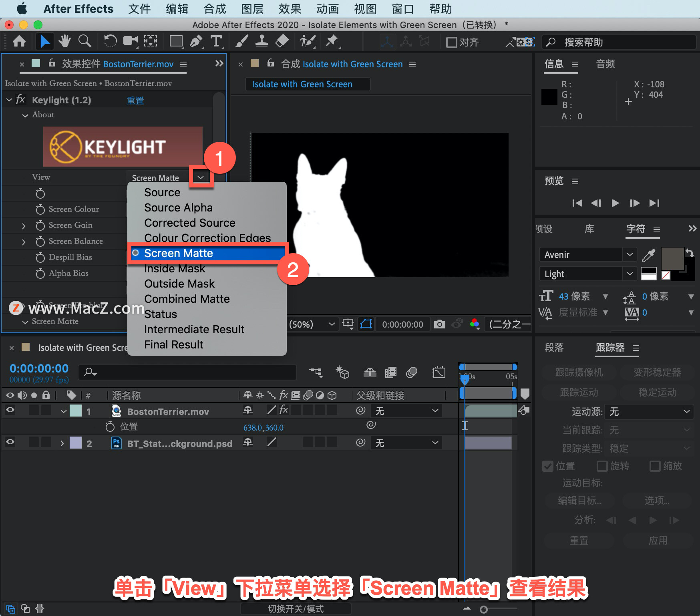Click 切换开关/模式 button at timeline bottom
Image resolution: width=700 pixels, height=616 pixels.
[296, 609]
